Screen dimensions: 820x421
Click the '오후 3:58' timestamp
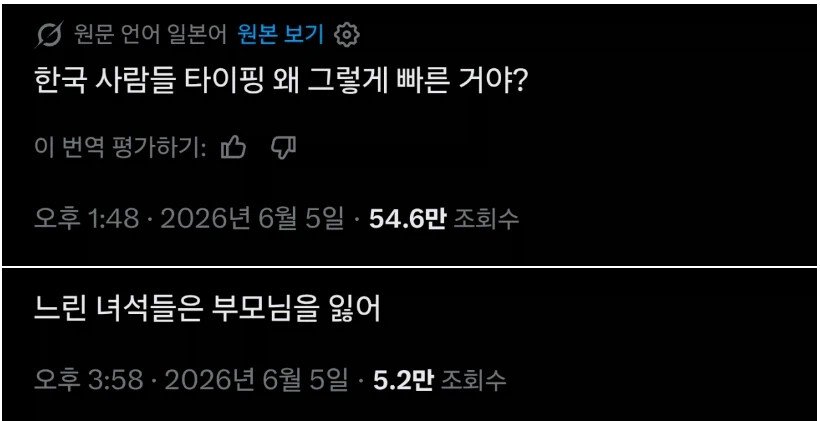point(89,381)
